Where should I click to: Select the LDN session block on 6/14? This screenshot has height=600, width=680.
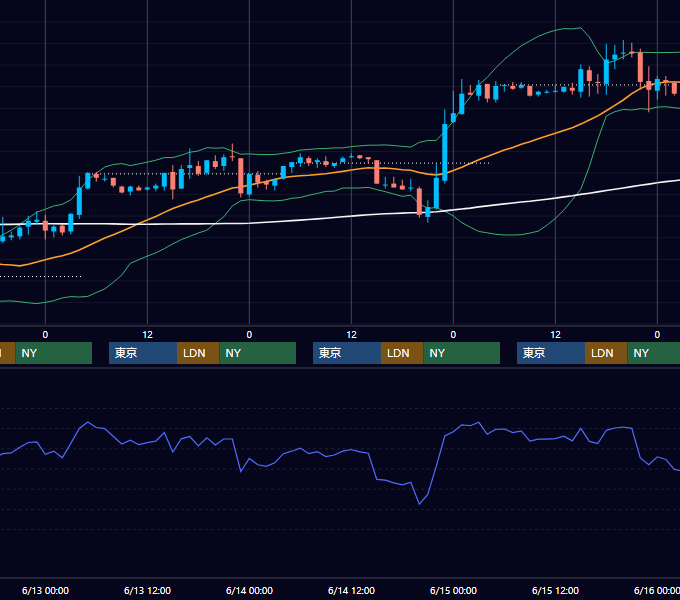coord(402,353)
